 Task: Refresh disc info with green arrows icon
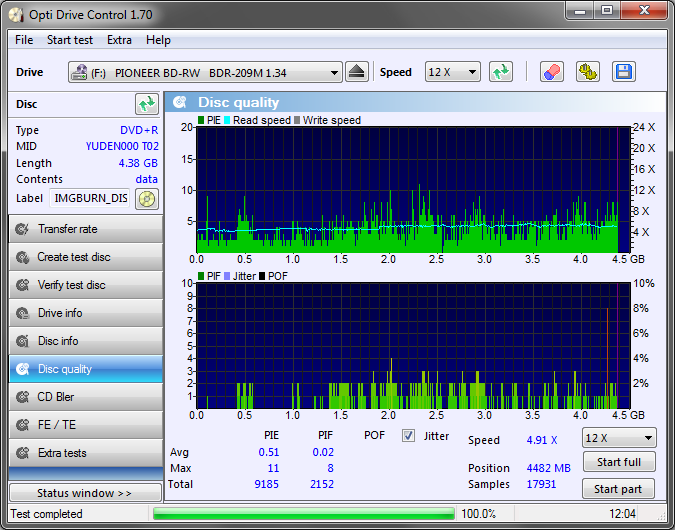147,104
